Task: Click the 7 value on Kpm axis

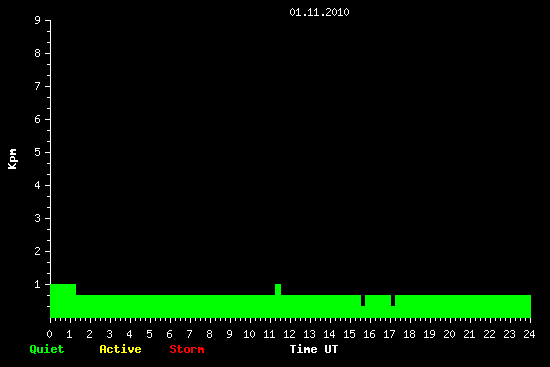Action: tap(38, 86)
